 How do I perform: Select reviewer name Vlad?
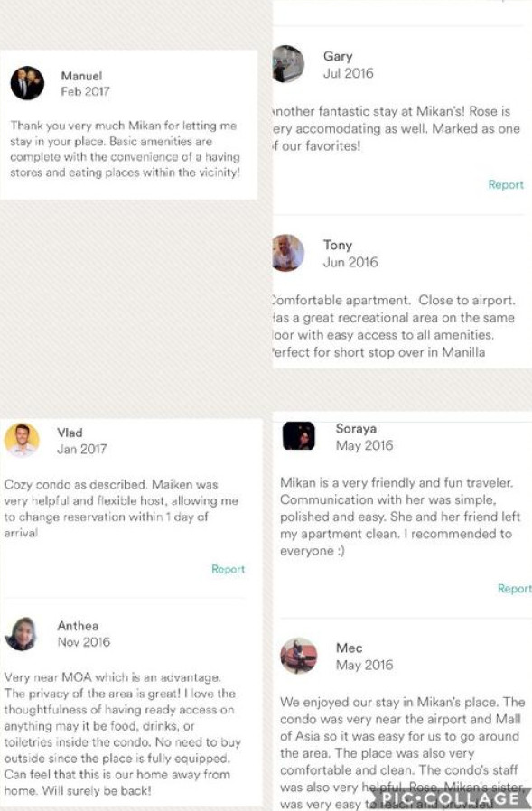pyautogui.click(x=70, y=433)
